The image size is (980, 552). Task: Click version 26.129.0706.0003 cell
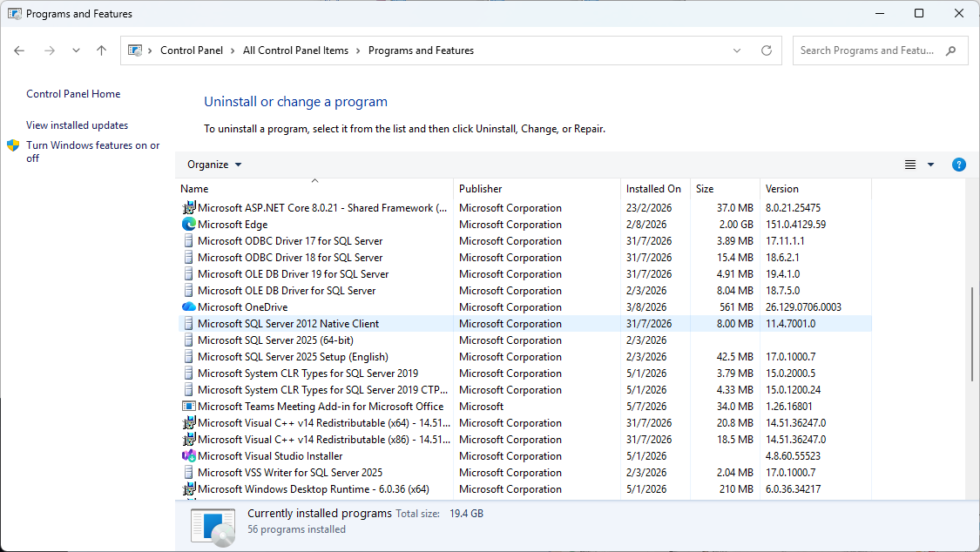(x=803, y=306)
